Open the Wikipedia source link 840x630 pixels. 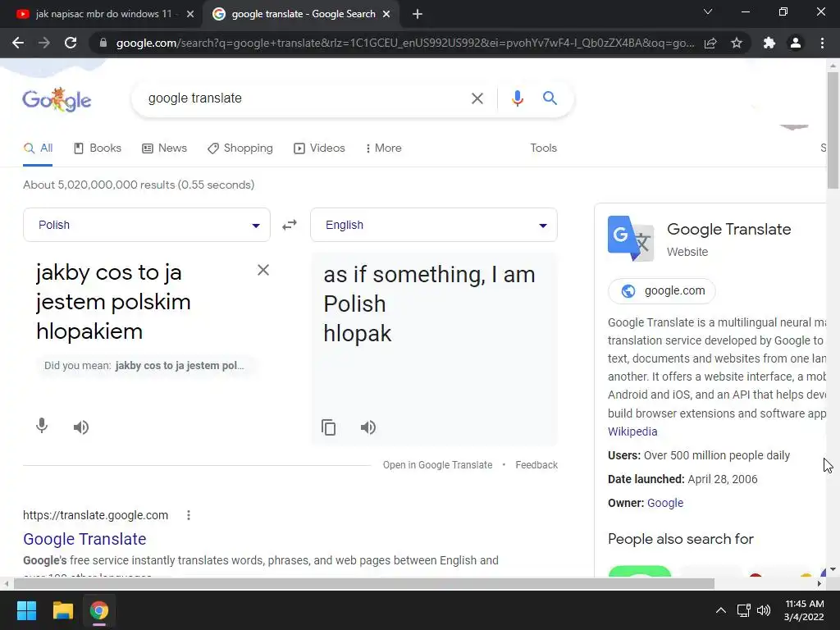click(x=632, y=431)
